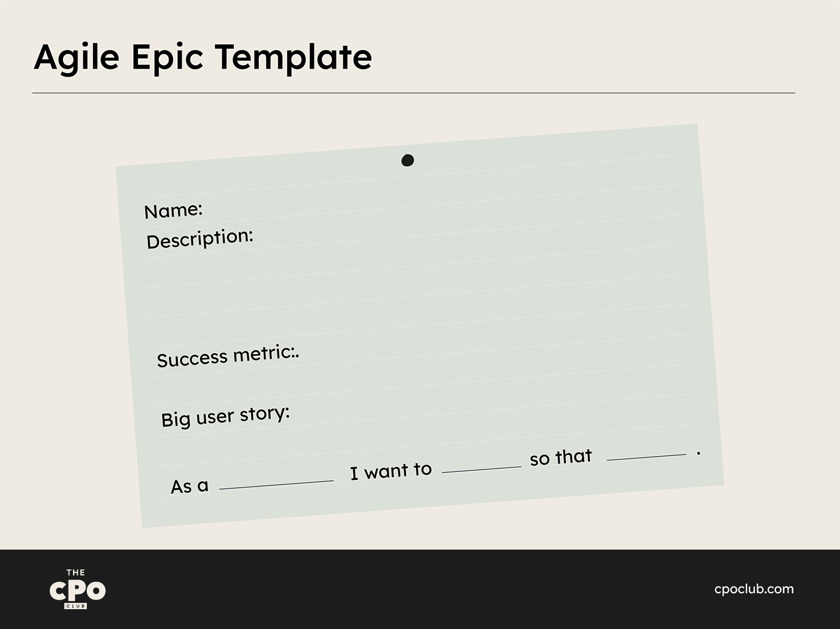
Task: Click the word "THE" above CPO logo
Action: (76, 572)
